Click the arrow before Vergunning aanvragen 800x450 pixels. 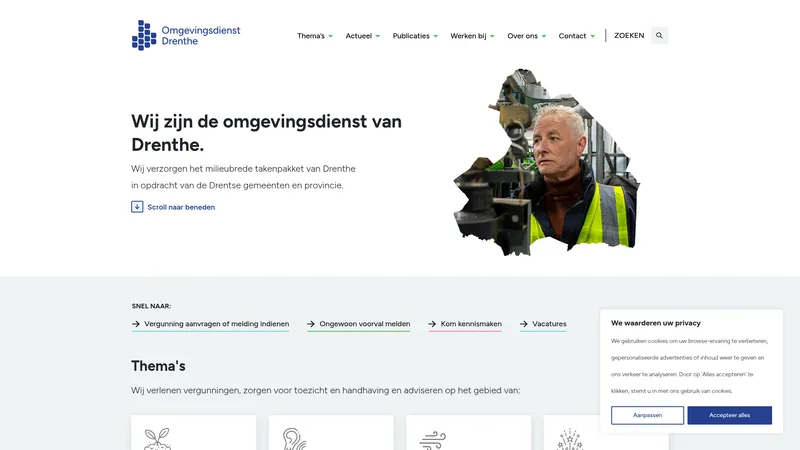point(136,323)
